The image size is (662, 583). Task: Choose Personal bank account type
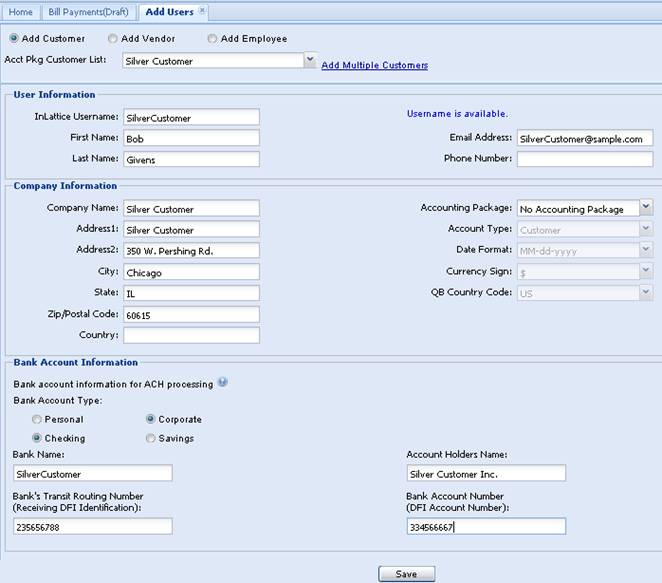click(37, 420)
